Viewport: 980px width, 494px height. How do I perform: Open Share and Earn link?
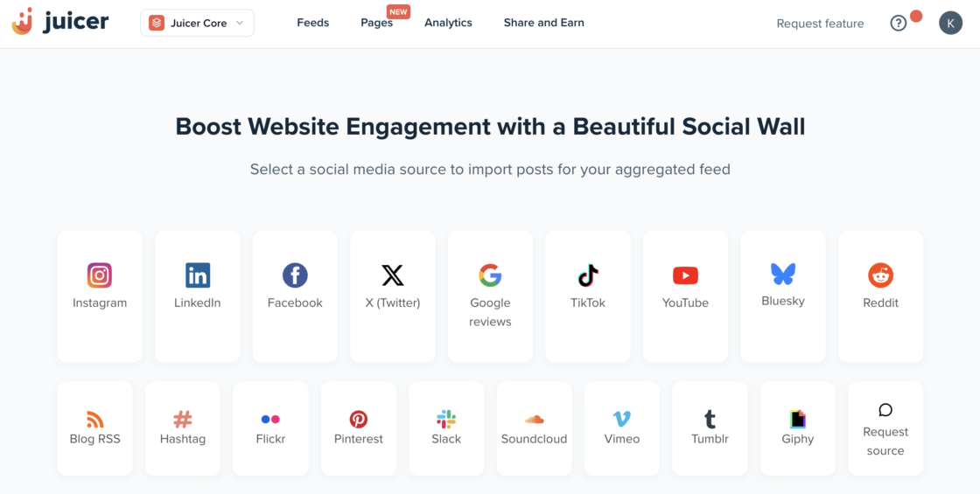click(543, 23)
